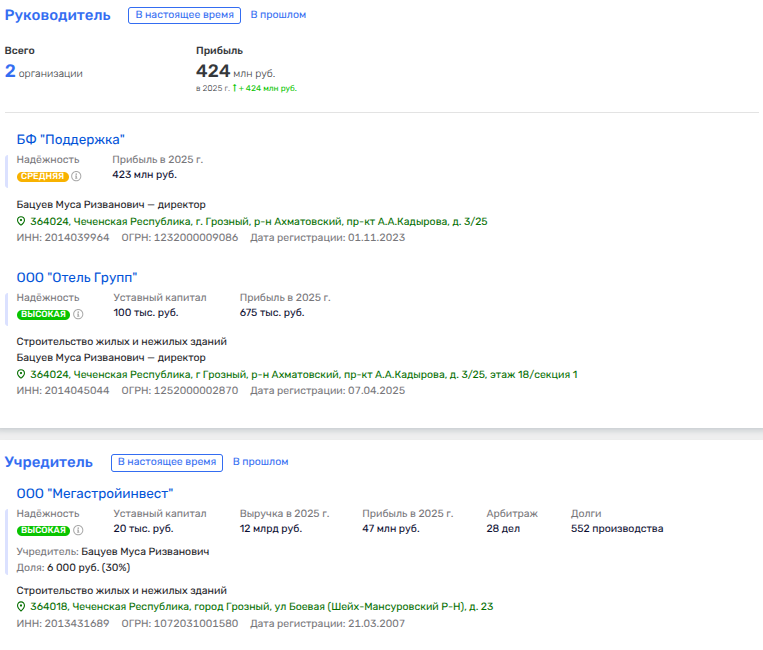Switch to 'В прошлом' tab under Учредитель
763x650 pixels.
tap(260, 462)
